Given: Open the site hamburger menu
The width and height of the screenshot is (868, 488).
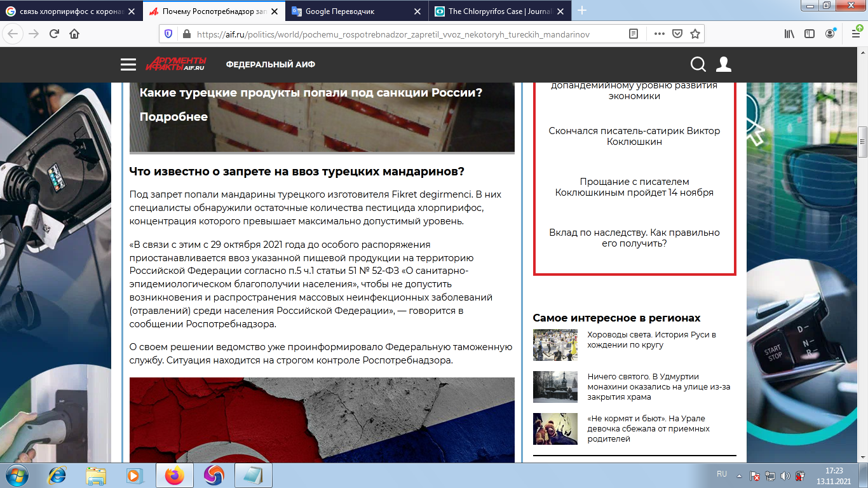Looking at the screenshot, I should (x=128, y=64).
